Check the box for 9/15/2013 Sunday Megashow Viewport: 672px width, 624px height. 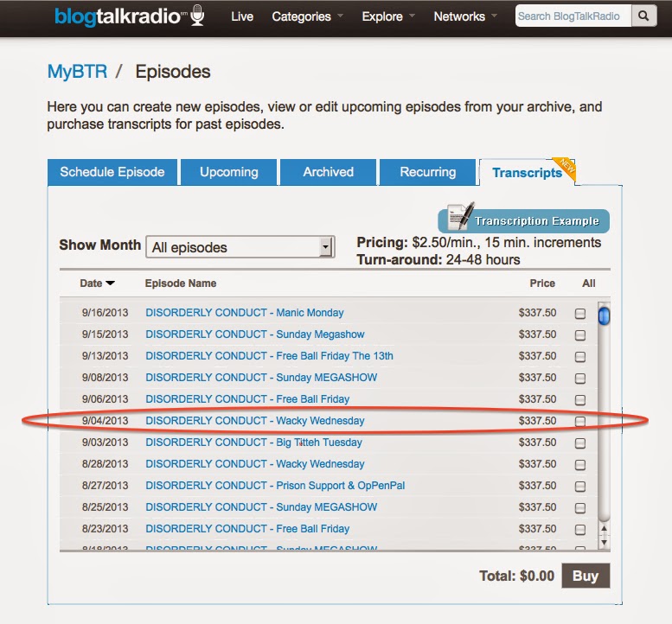pos(579,335)
